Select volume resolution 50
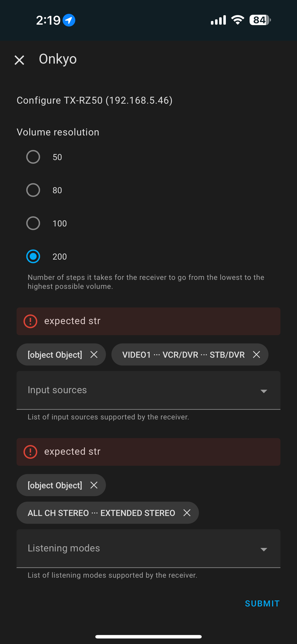This screenshot has height=644, width=297. click(33, 157)
